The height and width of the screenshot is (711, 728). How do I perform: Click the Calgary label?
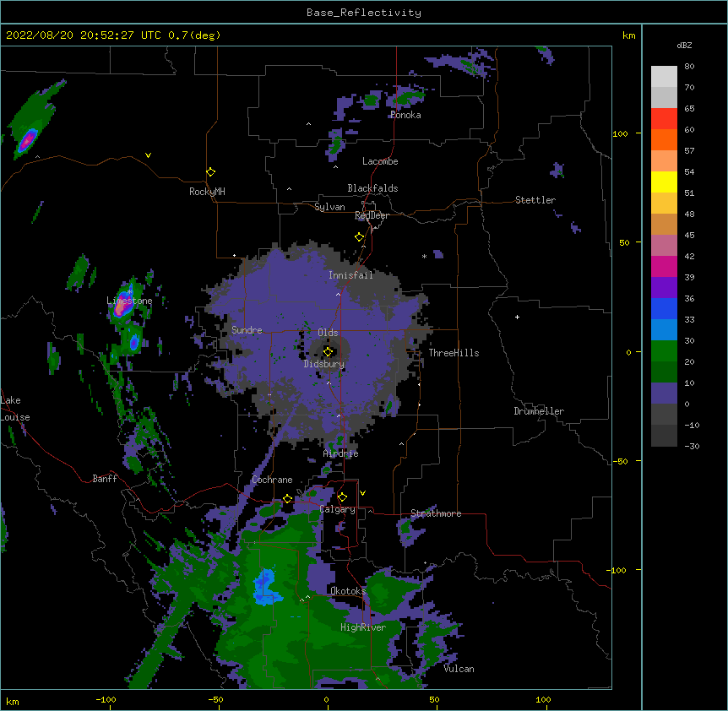(338, 509)
